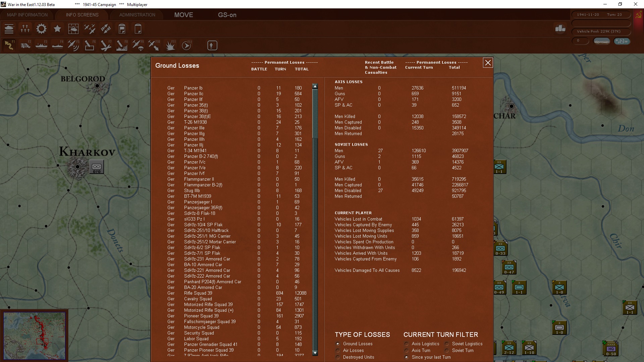Click the Motorcycle Squad row
Viewport: 644px width, 362px height.
click(236, 327)
